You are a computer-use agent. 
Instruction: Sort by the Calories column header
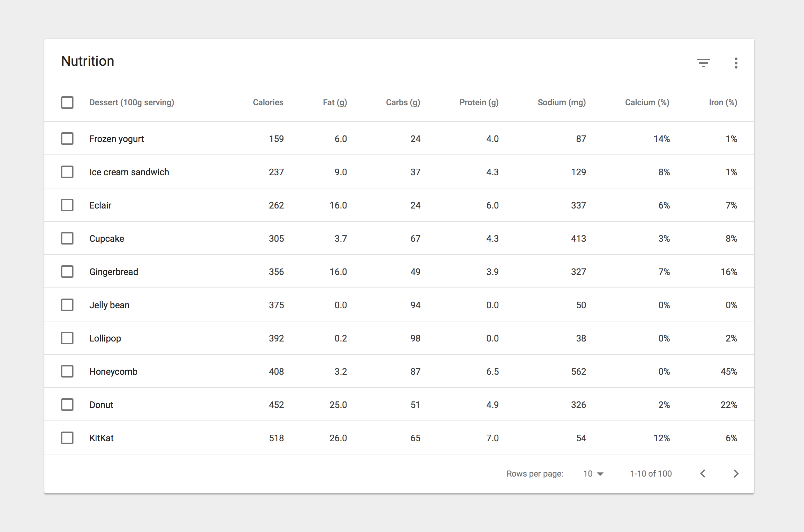[x=268, y=103]
